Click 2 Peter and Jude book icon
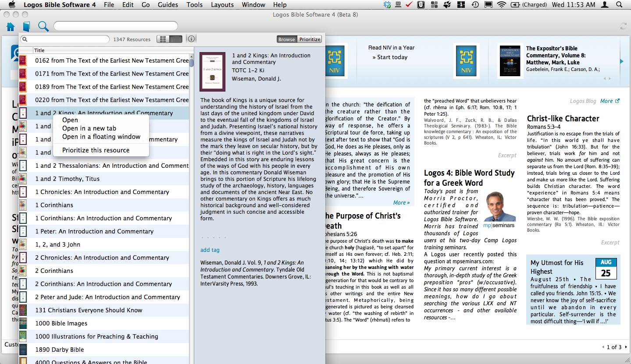631x364 pixels. pos(22,297)
